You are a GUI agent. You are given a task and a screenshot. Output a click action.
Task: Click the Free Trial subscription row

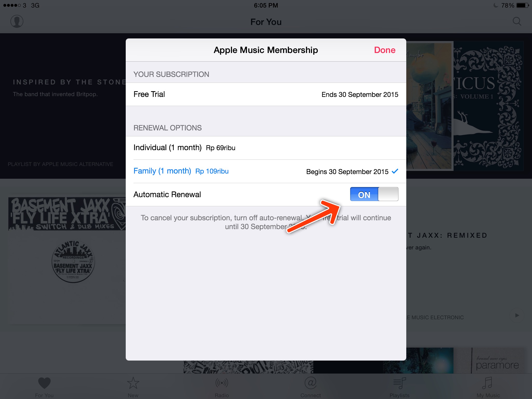[x=266, y=94]
